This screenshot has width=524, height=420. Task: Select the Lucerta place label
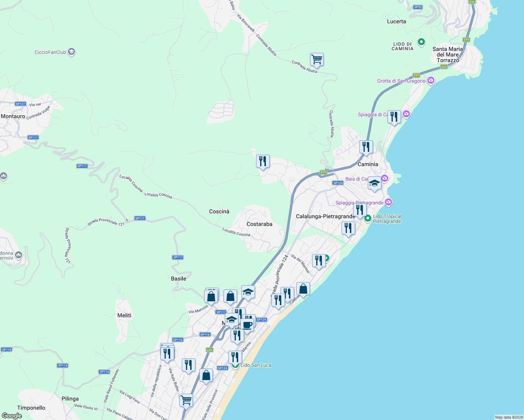click(x=397, y=21)
